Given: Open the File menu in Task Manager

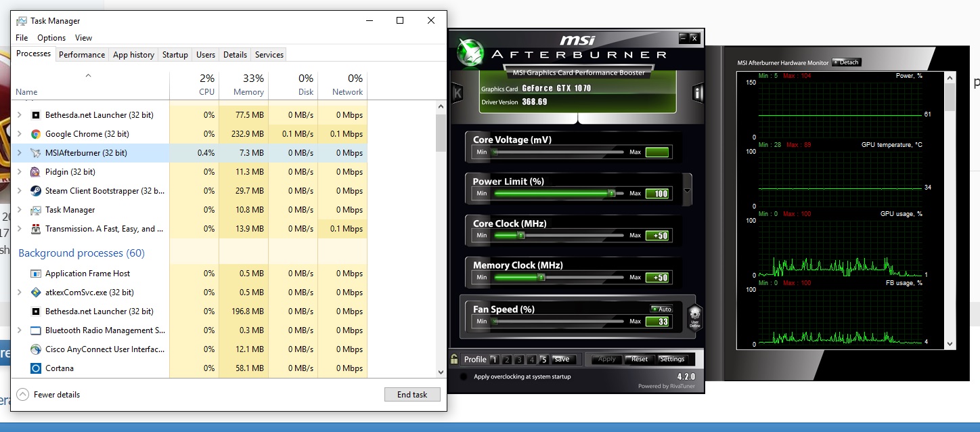Looking at the screenshot, I should click(22, 38).
